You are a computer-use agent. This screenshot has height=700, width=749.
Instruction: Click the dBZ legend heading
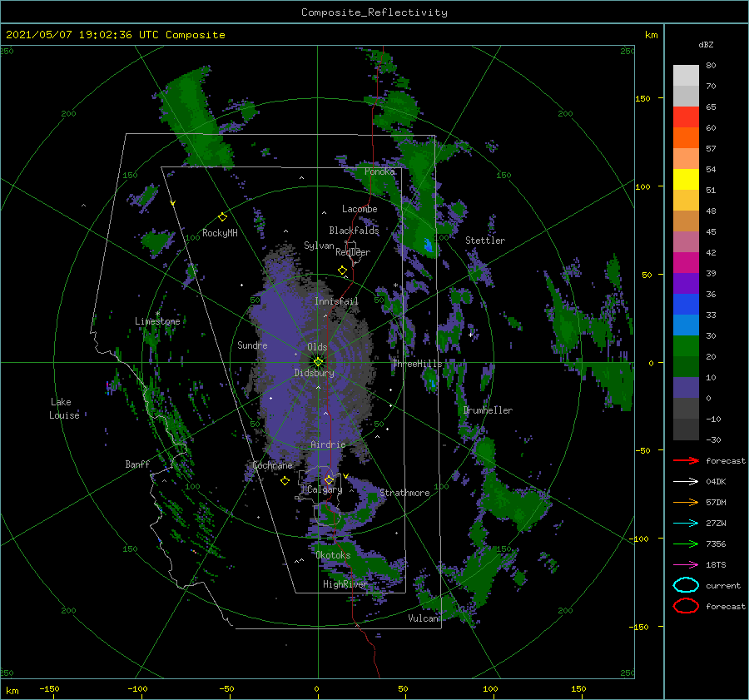click(706, 45)
